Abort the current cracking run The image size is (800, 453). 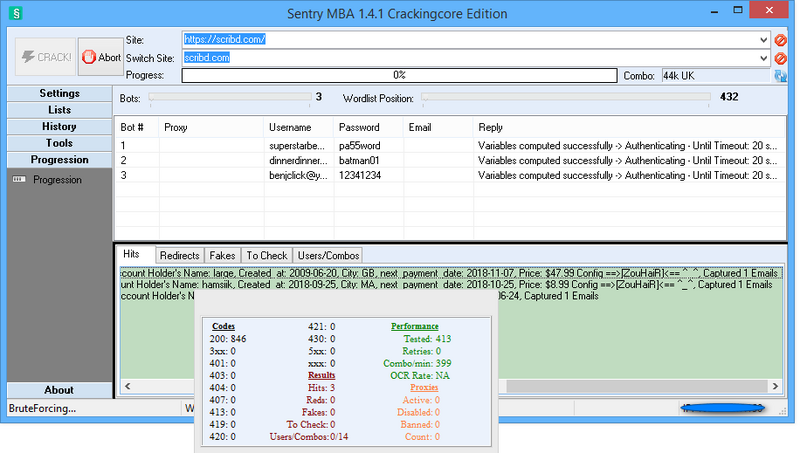[x=102, y=57]
